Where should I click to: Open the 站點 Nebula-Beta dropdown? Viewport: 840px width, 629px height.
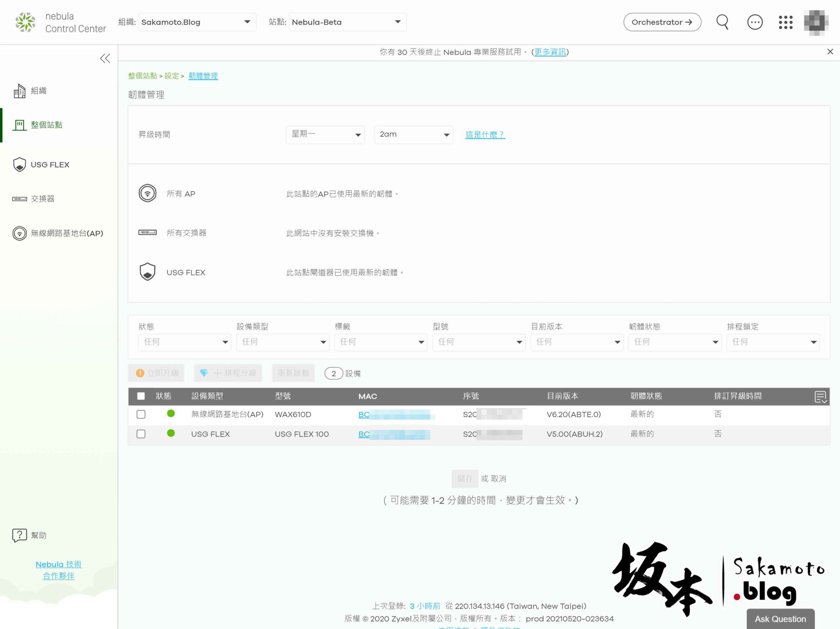click(347, 22)
